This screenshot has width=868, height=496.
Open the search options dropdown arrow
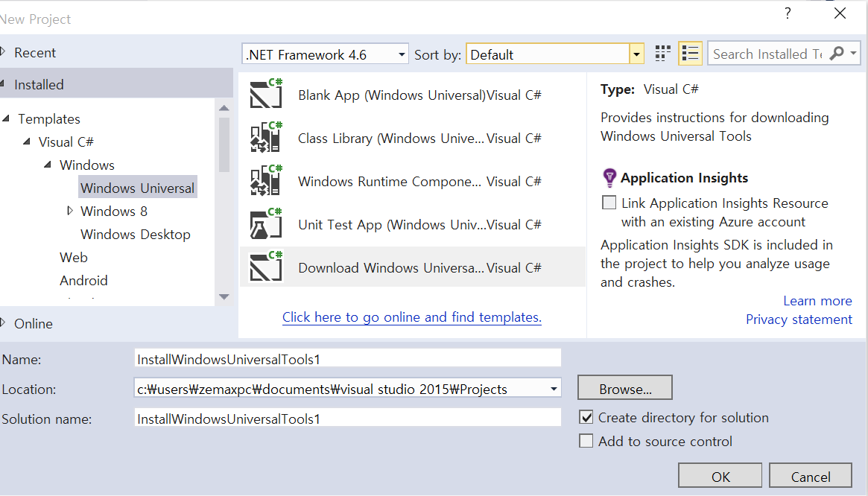tap(854, 53)
